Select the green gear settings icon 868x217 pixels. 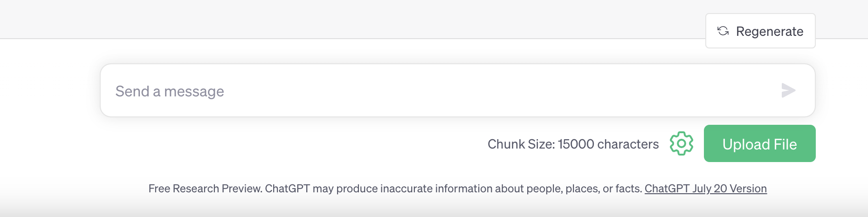tap(681, 143)
